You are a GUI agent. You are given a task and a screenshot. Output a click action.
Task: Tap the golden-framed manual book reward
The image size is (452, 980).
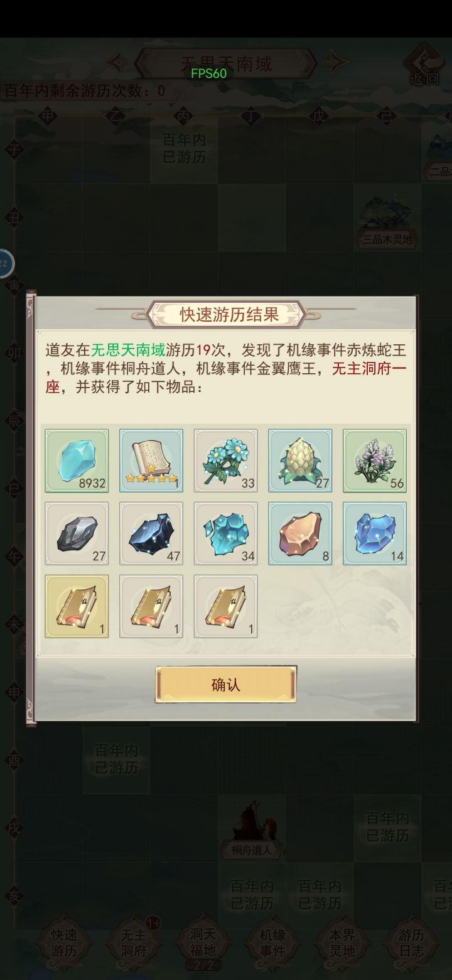click(x=77, y=606)
